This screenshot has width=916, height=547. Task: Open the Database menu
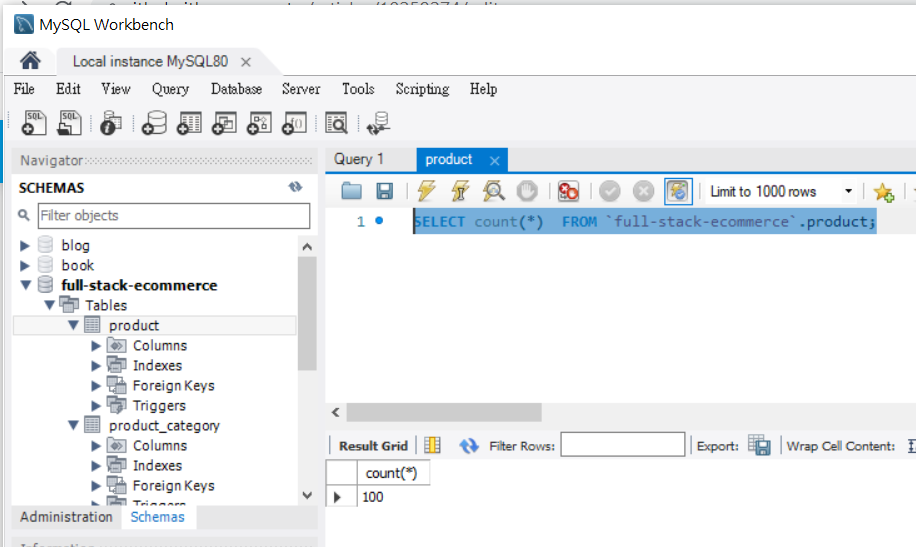tap(236, 89)
